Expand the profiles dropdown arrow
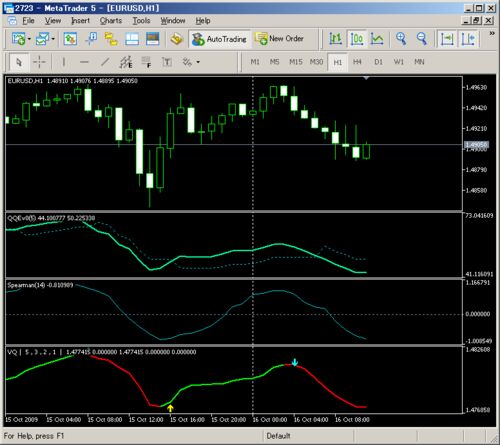This screenshot has width=500, height=445. click(x=53, y=39)
